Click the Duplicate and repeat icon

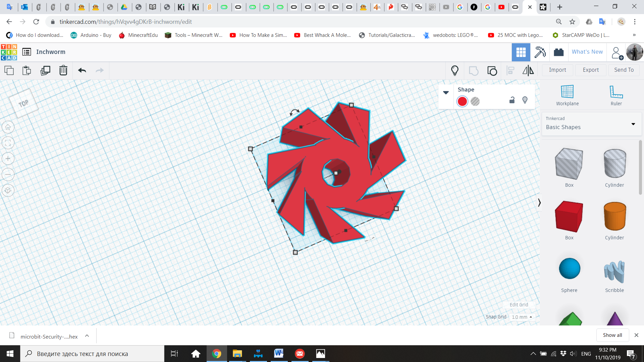coord(45,70)
